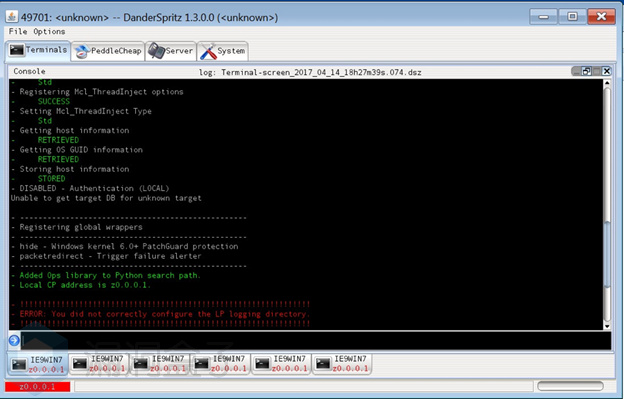Click 'Local CP address is z0.0.0.1' line

coord(85,285)
